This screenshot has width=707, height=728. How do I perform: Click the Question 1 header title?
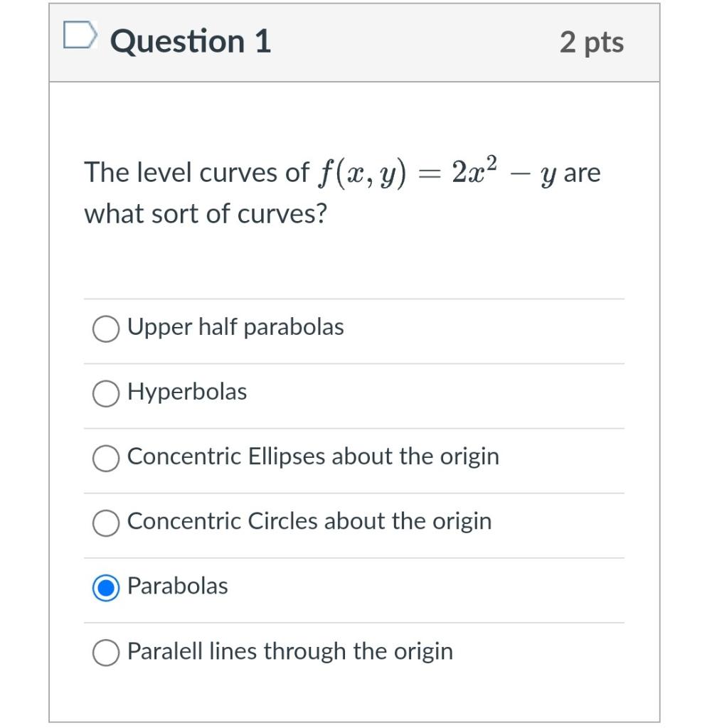(191, 41)
